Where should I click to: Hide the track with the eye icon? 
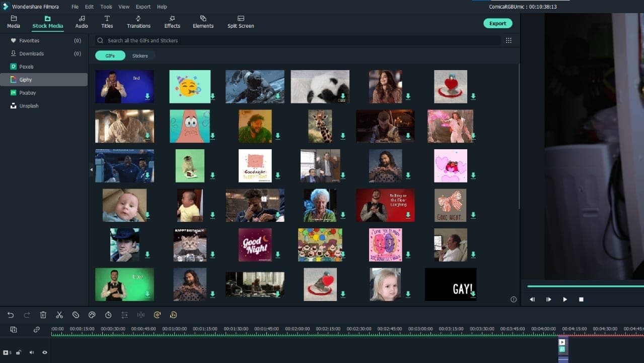coord(45,352)
